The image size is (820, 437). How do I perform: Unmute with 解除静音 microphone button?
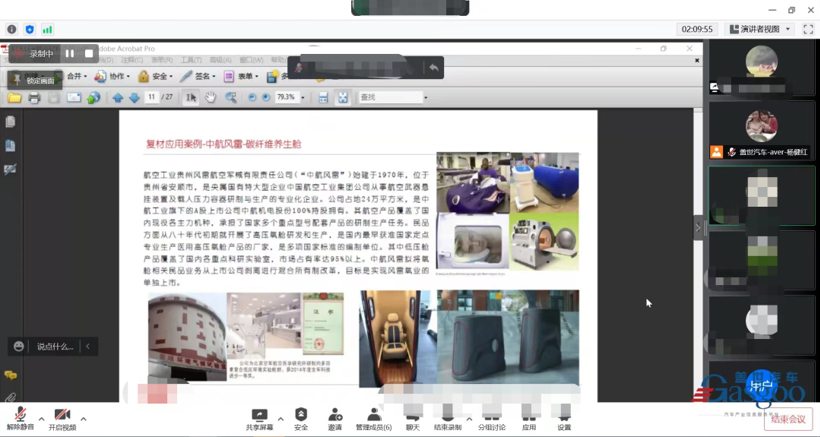point(20,419)
